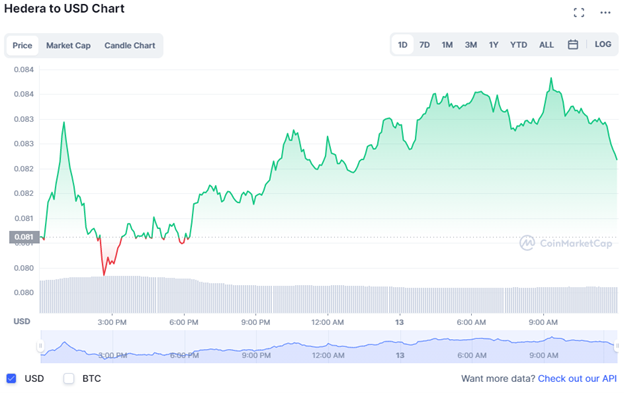The height and width of the screenshot is (393, 624).
Task: Switch to the Market Cap tab
Action: 68,45
